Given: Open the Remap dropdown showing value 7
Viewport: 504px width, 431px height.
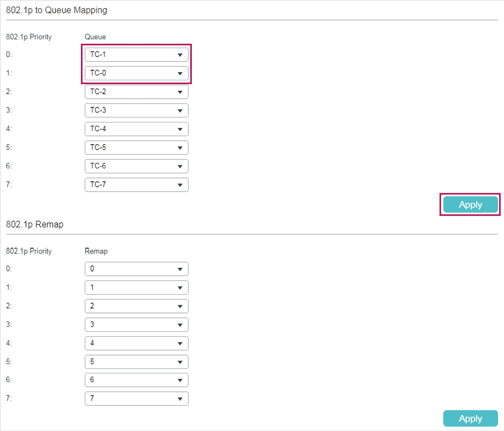Looking at the screenshot, I should click(136, 398).
